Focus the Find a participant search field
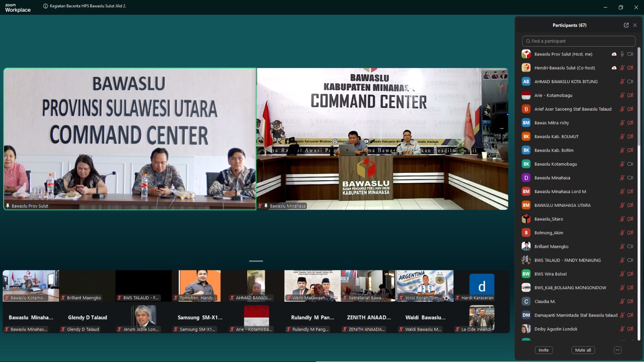This screenshot has height=362, width=644. click(x=578, y=41)
